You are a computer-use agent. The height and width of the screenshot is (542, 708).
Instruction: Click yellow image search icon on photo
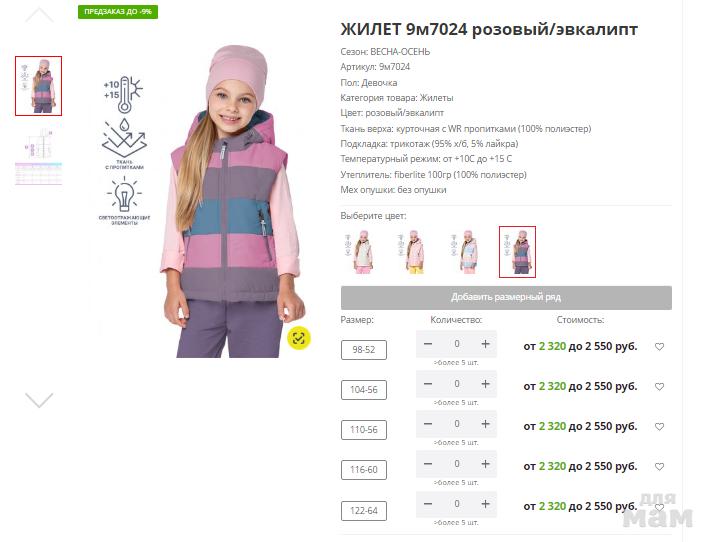click(299, 338)
